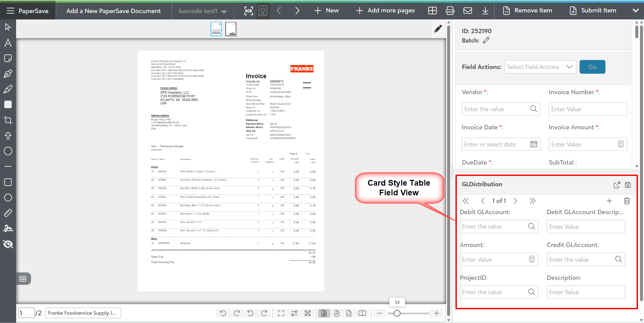Image resolution: width=644 pixels, height=323 pixels.
Task: Expand the chevron next to Submit Item
Action: coord(635,11)
